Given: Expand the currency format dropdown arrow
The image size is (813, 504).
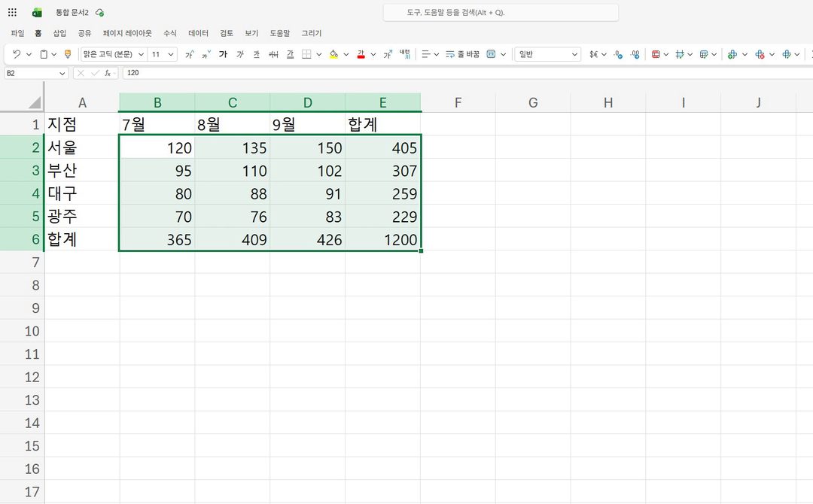Looking at the screenshot, I should (604, 54).
